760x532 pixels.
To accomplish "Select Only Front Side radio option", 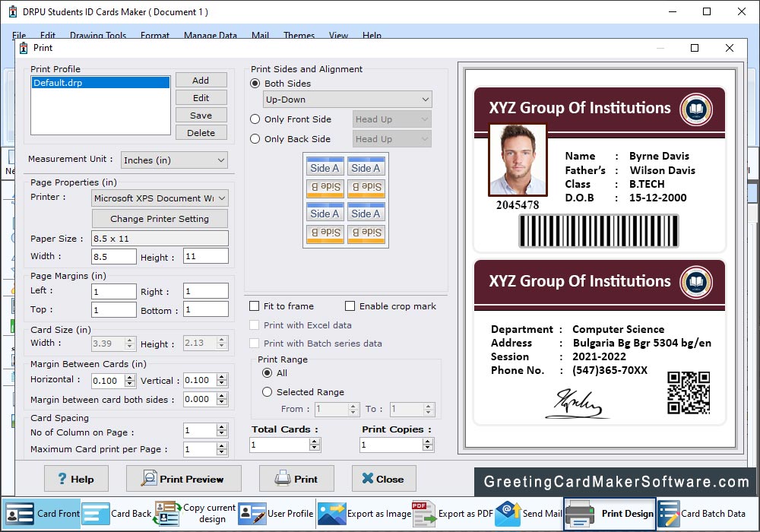I will [x=255, y=119].
